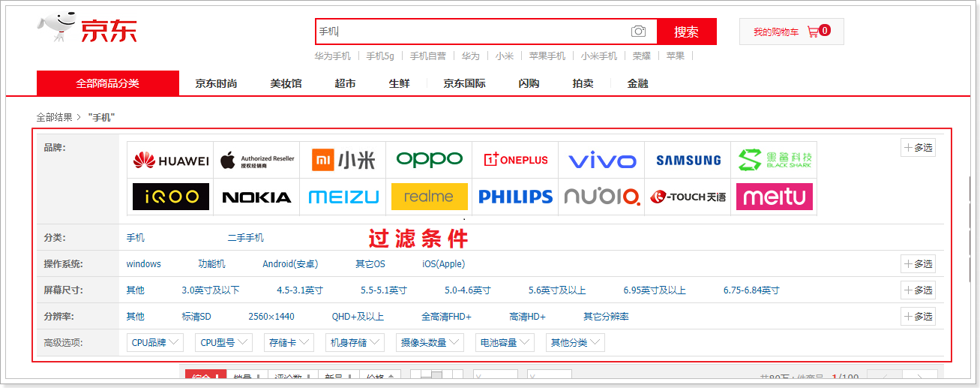Filter by the NOKIA brand
This screenshot has width=980, height=388.
point(256,197)
